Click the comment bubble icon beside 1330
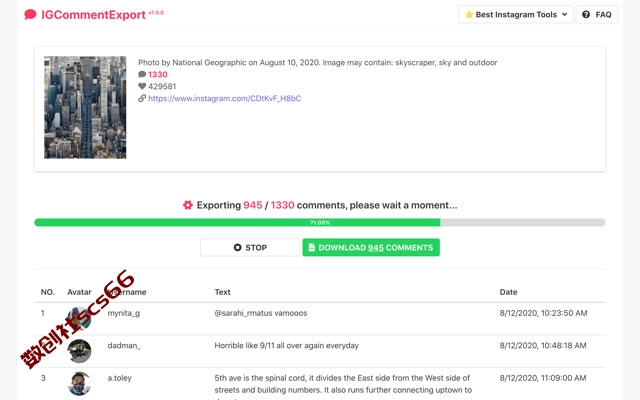 142,74
